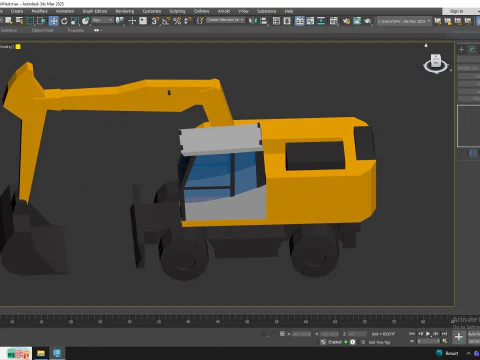The width and height of the screenshot is (480, 360).
Task: Toggle Spinner Snap
Action: 188,21
